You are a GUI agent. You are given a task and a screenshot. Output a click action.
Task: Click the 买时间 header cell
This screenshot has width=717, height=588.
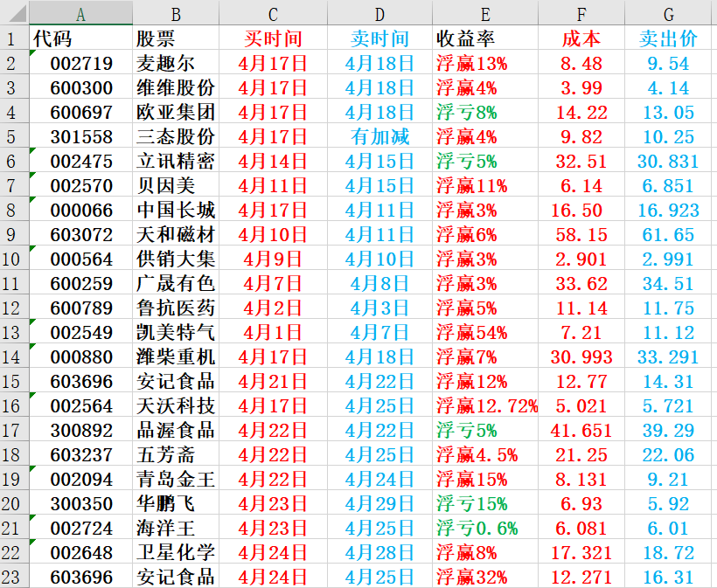tap(274, 38)
